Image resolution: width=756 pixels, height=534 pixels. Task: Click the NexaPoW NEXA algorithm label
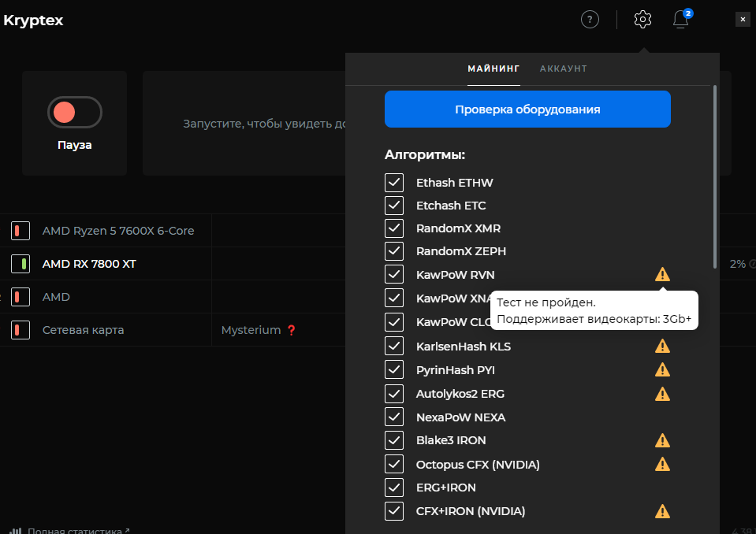(460, 417)
